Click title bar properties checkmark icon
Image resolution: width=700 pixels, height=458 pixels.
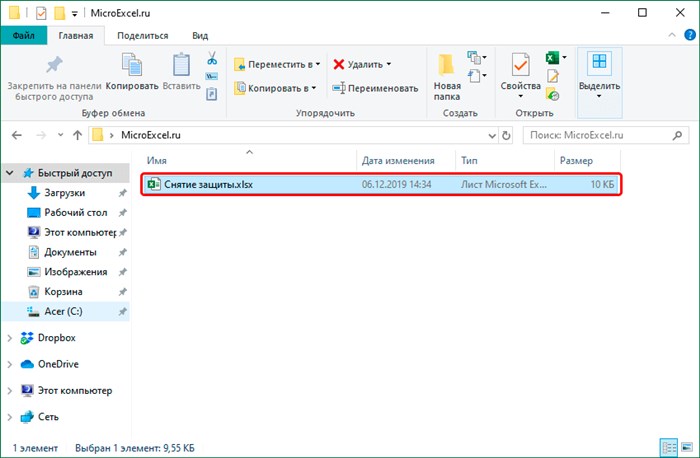coord(41,13)
